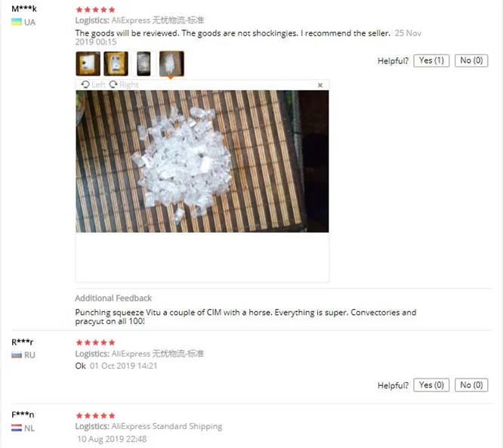503x448 pixels.
Task: Vote No (0) on R***r's review
Action: pos(471,385)
